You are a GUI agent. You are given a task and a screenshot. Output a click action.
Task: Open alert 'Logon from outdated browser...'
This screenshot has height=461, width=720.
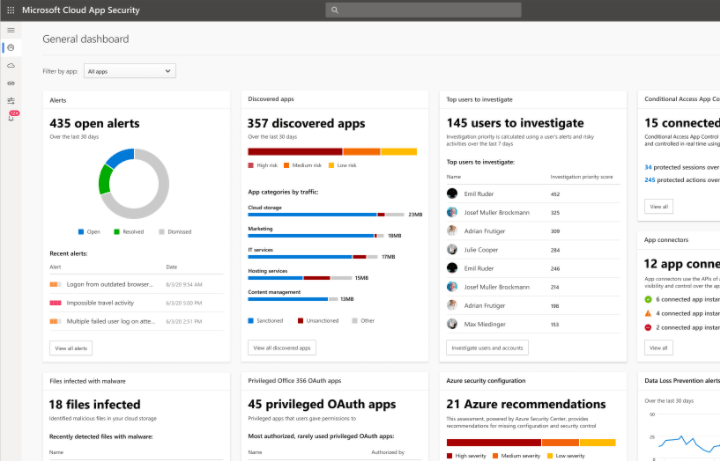coord(110,285)
